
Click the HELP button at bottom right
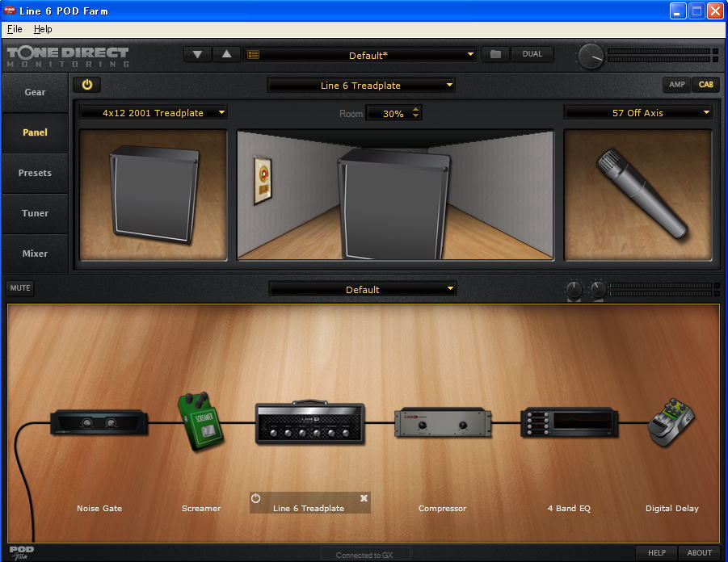click(657, 553)
